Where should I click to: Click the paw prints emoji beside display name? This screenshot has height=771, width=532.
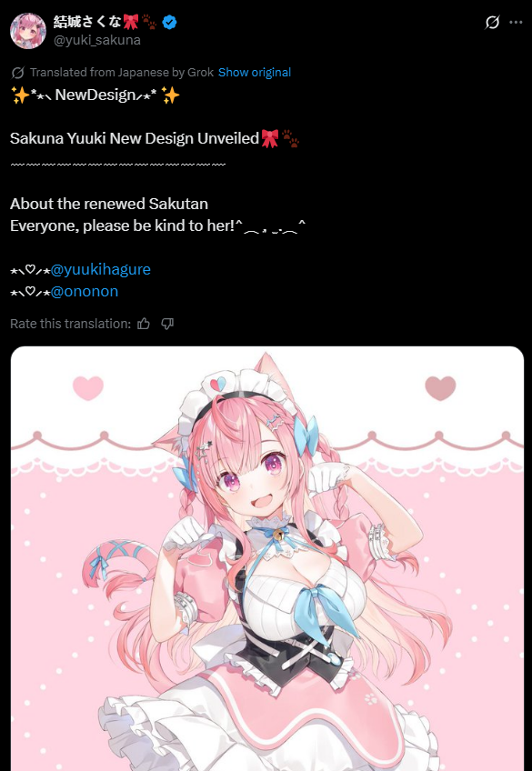click(x=149, y=22)
